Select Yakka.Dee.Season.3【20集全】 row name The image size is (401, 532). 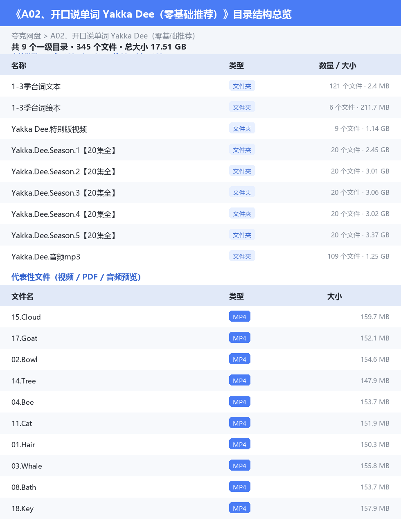pos(64,193)
